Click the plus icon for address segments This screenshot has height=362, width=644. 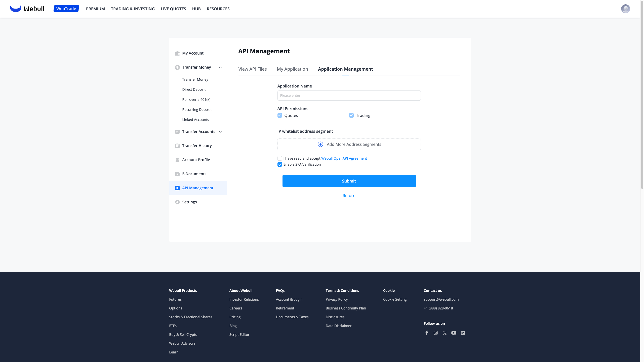(x=320, y=144)
